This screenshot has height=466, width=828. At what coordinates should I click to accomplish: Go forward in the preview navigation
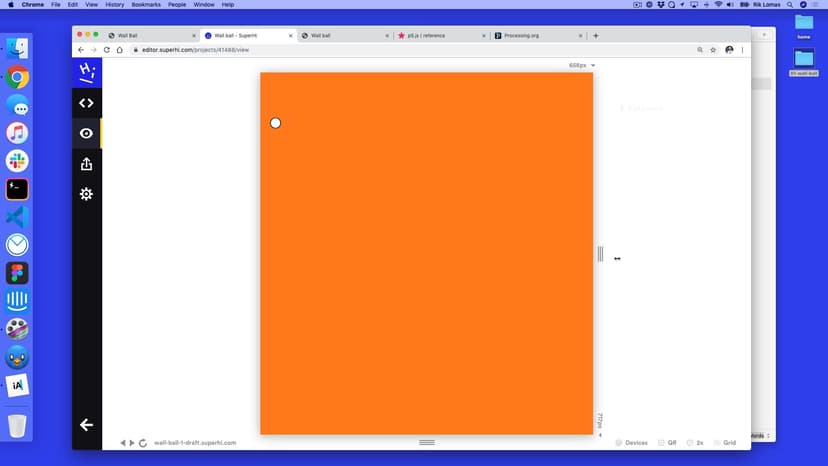coord(132,443)
